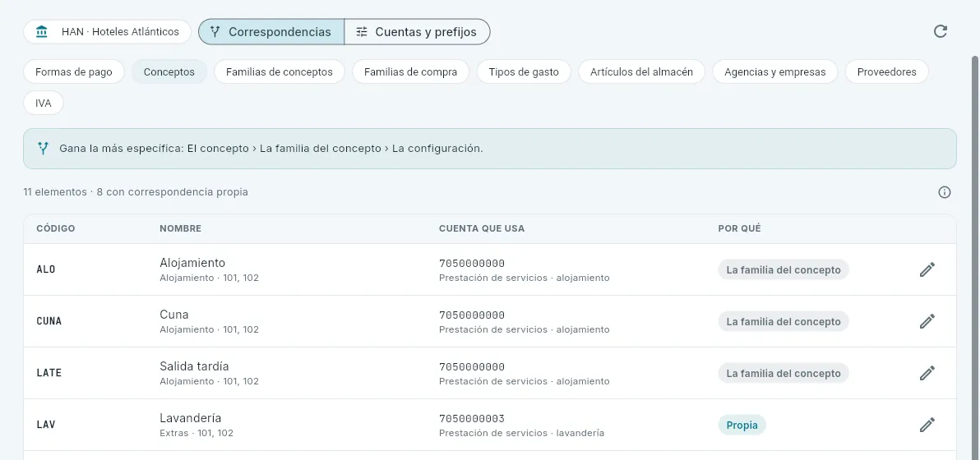This screenshot has height=460, width=980.
Task: Edit the Salida tardía row pencil icon
Action: pyautogui.click(x=927, y=373)
